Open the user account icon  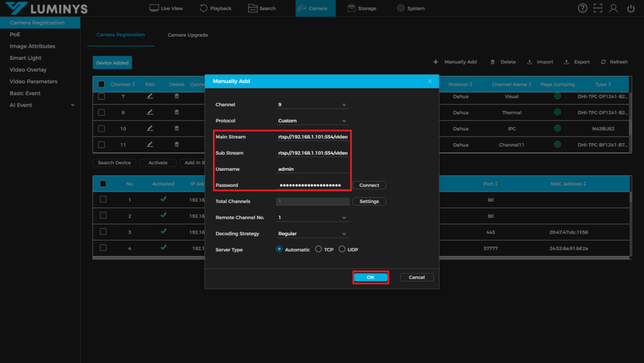614,8
